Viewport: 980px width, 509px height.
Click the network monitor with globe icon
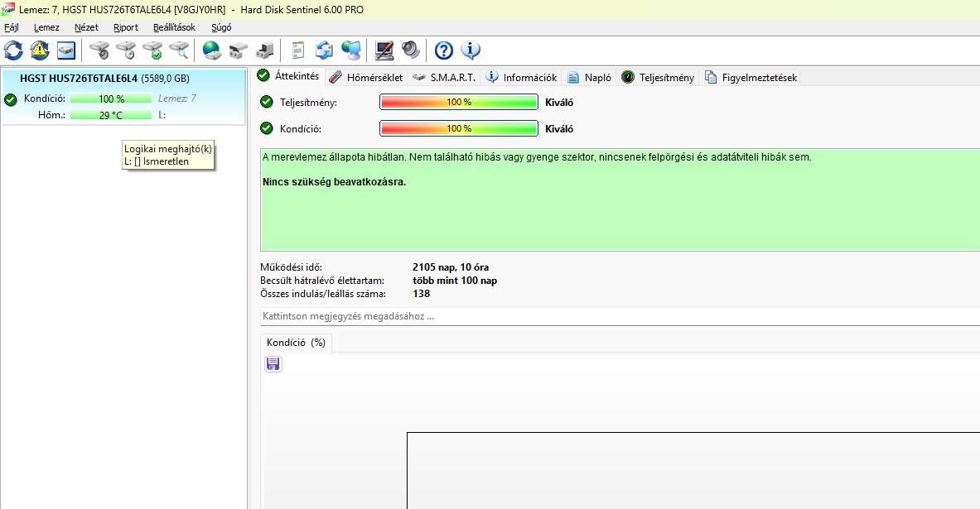point(350,50)
